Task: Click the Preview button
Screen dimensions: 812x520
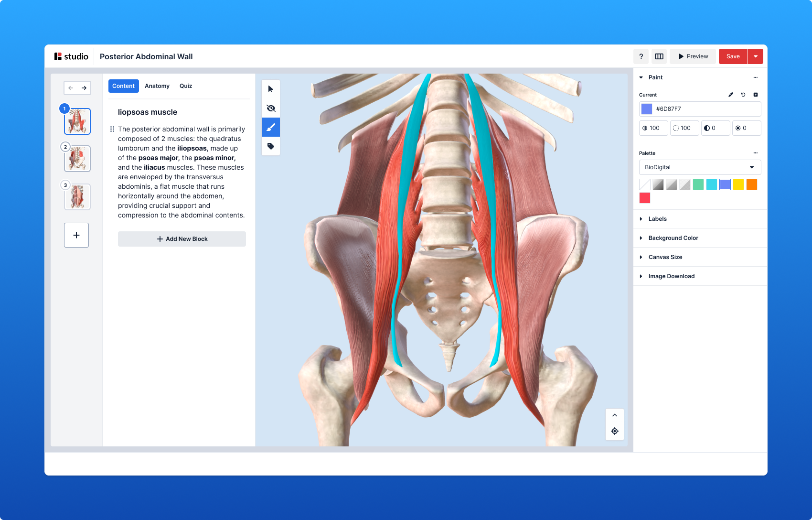Action: [x=693, y=56]
